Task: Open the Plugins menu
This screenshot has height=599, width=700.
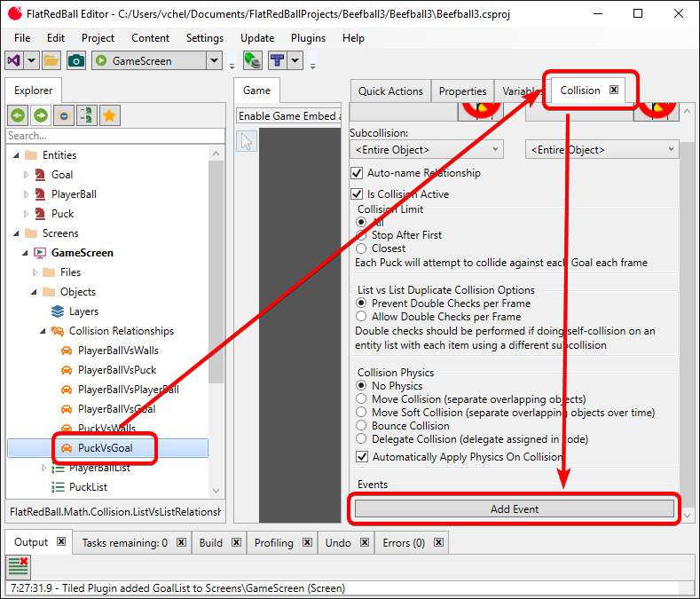Action: (308, 38)
